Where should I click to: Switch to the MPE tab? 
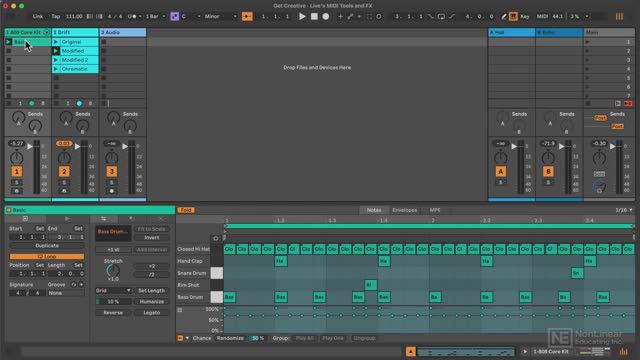point(435,210)
